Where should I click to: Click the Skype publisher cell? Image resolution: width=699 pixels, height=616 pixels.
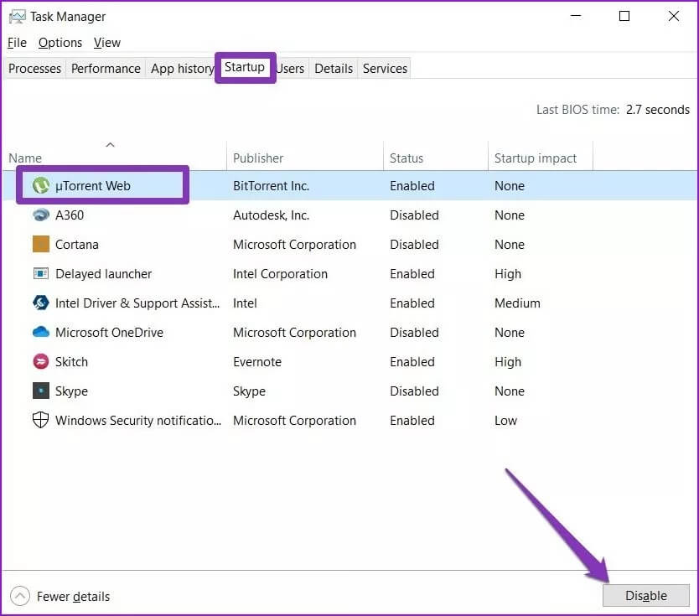tap(249, 391)
